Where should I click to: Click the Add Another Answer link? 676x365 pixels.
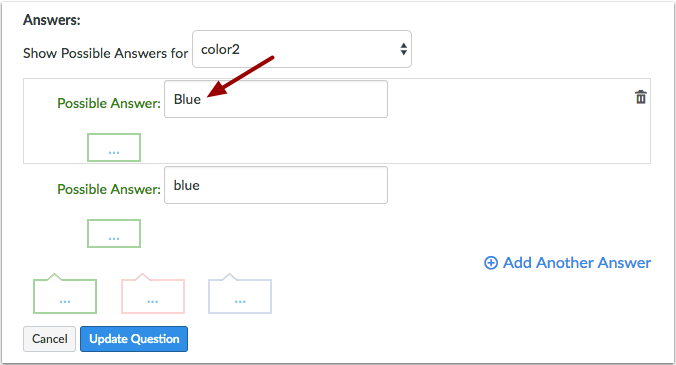click(567, 263)
